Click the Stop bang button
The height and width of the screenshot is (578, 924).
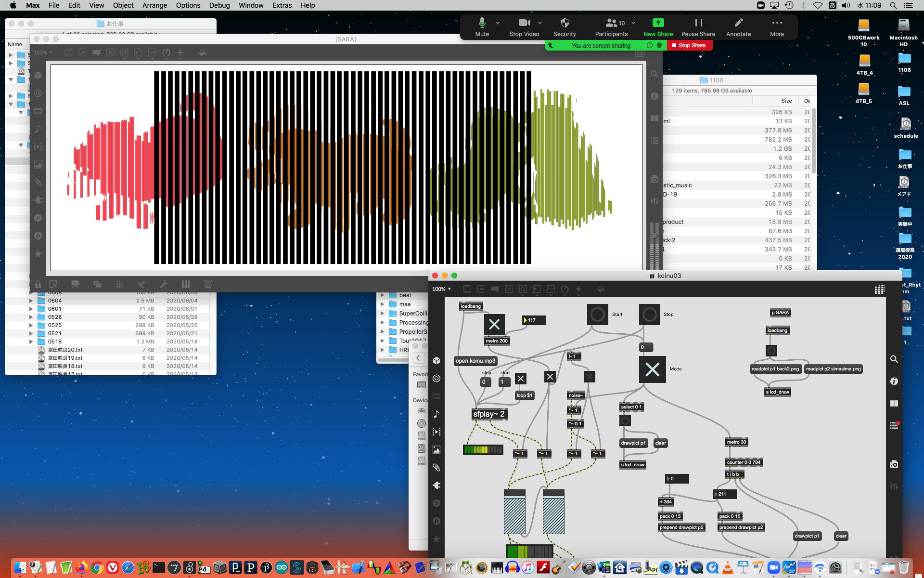coord(649,315)
